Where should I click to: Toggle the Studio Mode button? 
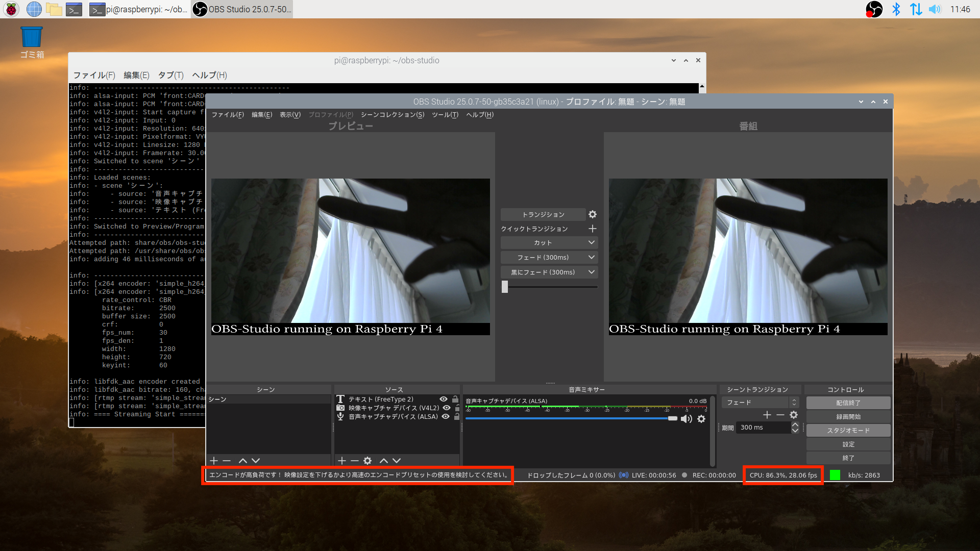[848, 431]
